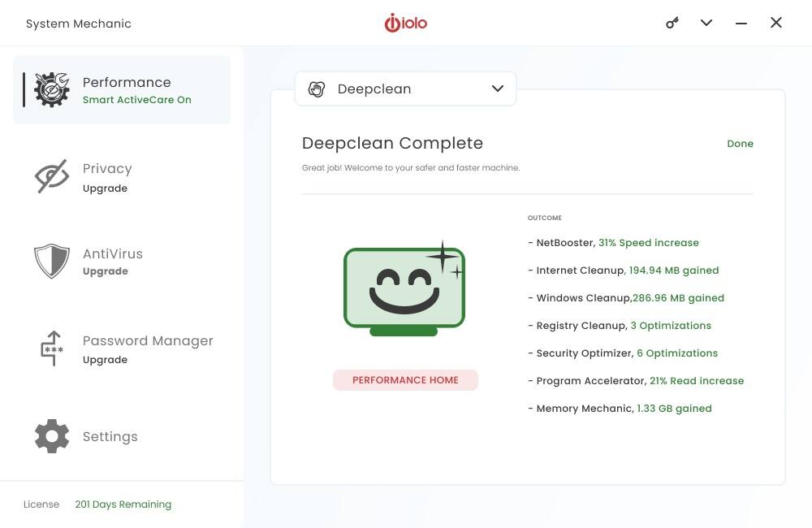Click Security Optimizer 6 Optimizations
Screen dimensions: 812x528
(x=623, y=353)
